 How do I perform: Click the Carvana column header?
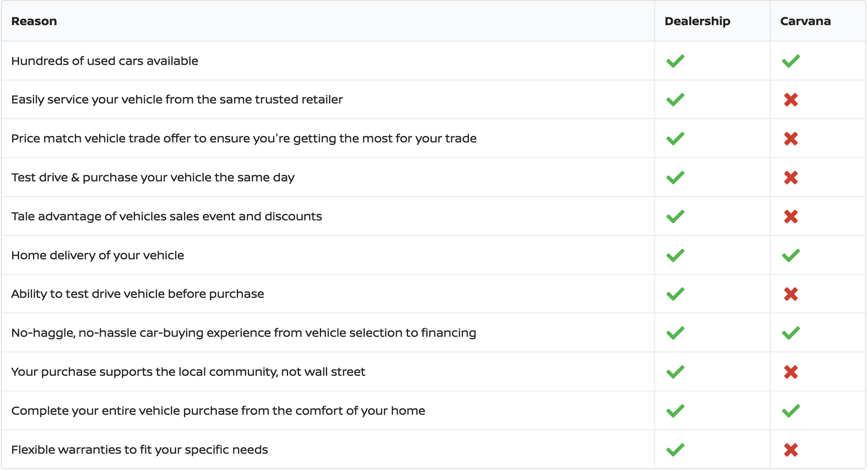[x=805, y=21]
